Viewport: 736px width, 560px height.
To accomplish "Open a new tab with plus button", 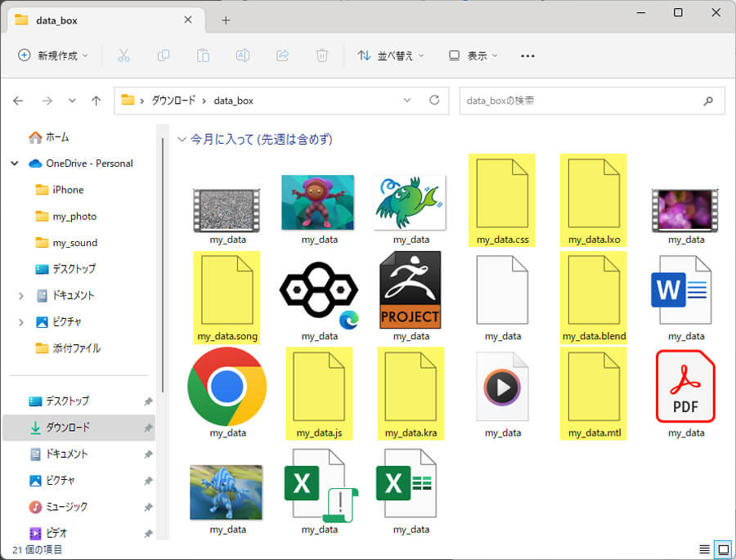I will (226, 20).
